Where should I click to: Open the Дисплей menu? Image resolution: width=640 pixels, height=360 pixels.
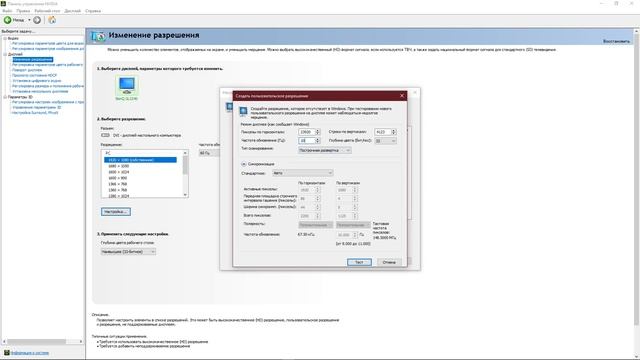point(73,11)
